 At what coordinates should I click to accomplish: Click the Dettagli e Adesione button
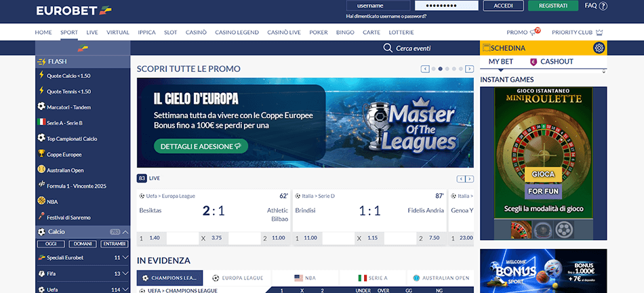tap(201, 146)
